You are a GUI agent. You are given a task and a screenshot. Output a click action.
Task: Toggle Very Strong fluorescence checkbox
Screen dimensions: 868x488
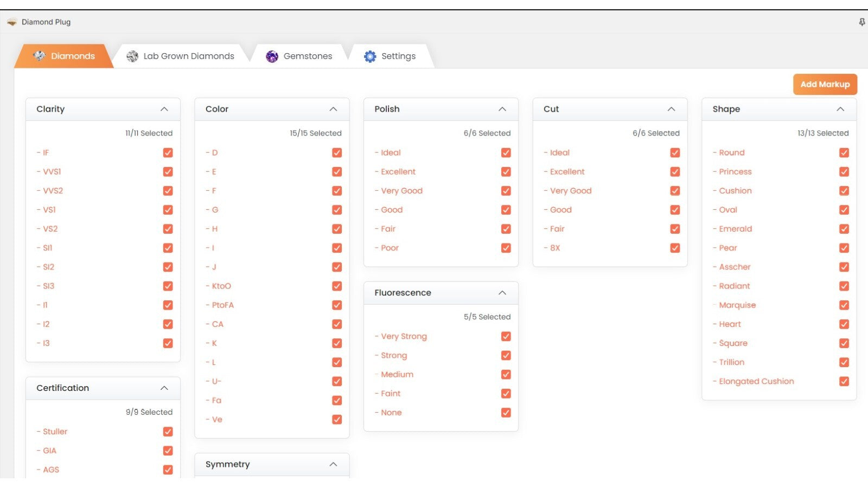coord(506,337)
